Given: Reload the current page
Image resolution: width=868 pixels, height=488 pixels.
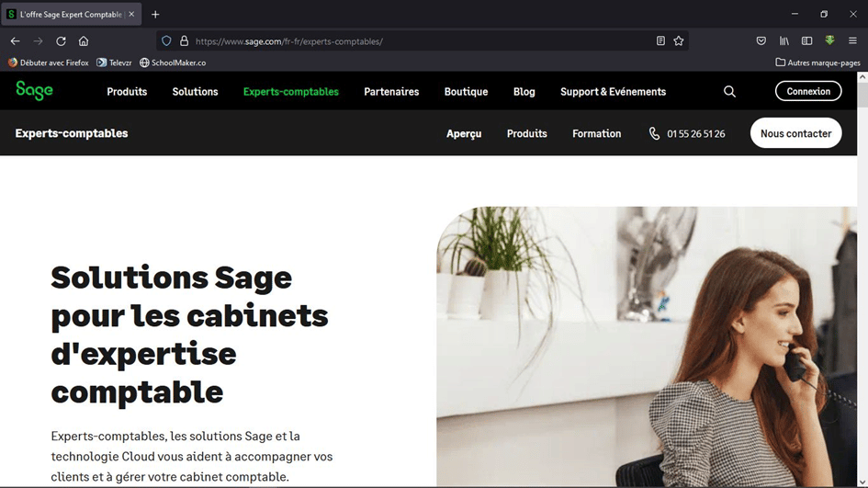Looking at the screenshot, I should [x=61, y=41].
